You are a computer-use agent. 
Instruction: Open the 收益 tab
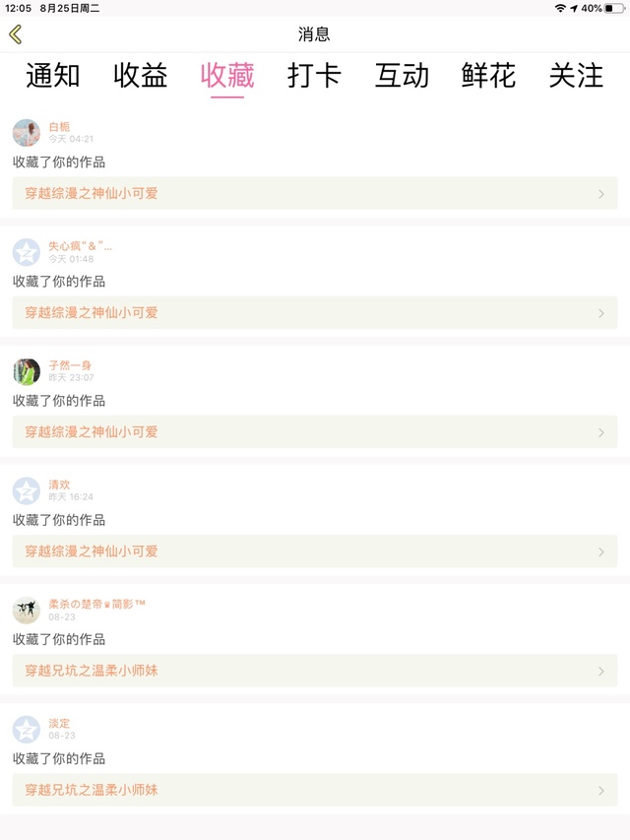(x=141, y=76)
